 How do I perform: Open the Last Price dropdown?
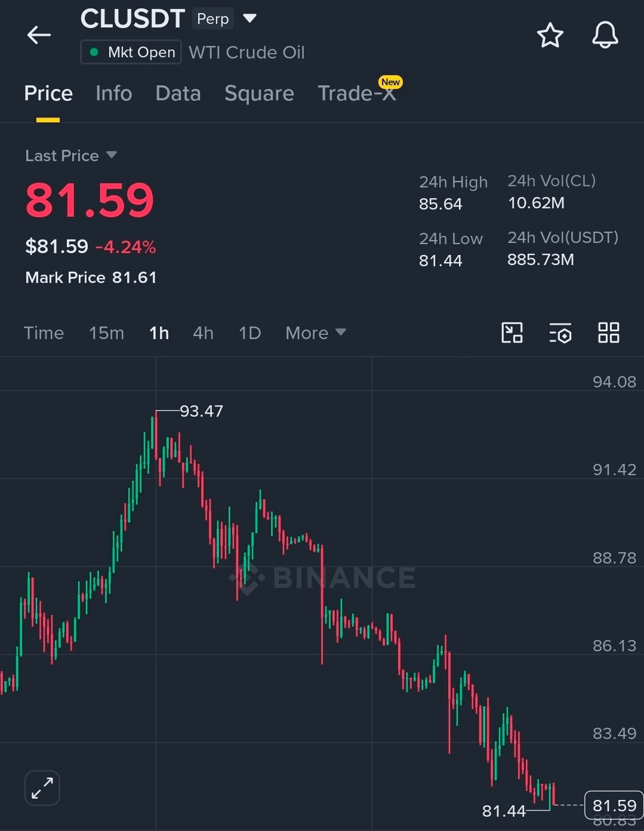pyautogui.click(x=70, y=156)
